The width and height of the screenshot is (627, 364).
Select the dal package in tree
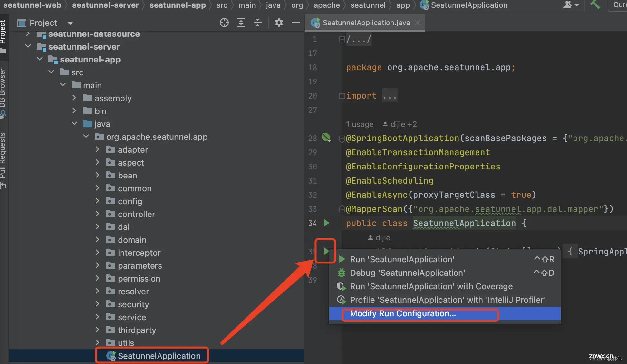tap(124, 227)
